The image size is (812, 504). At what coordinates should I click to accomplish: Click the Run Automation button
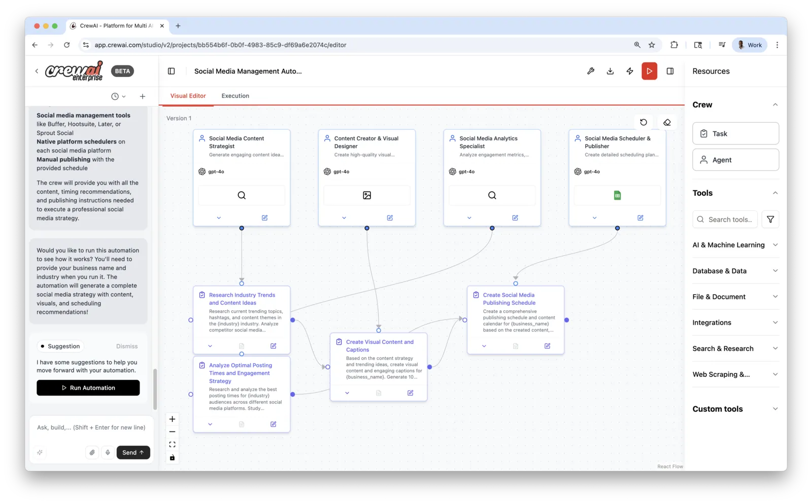(x=88, y=388)
